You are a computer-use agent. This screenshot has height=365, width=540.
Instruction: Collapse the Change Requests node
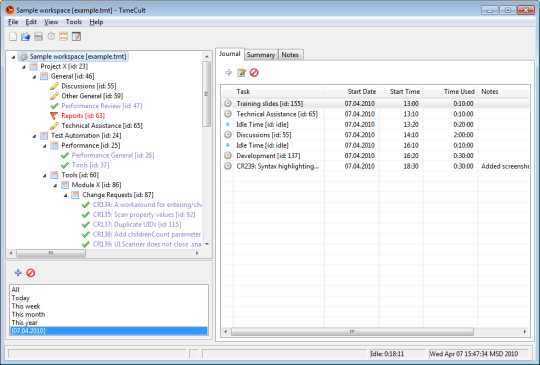[65, 196]
